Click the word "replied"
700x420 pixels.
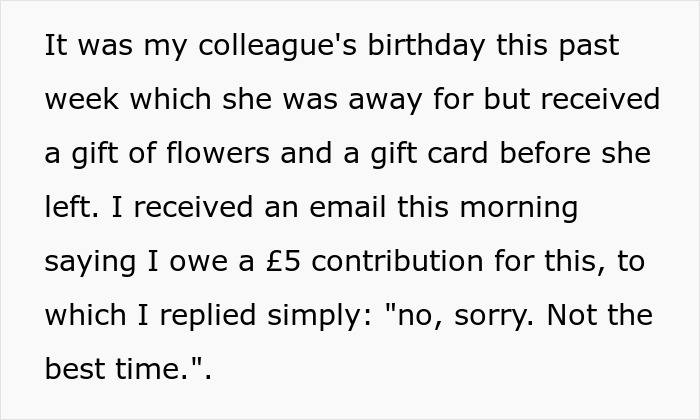(208, 317)
